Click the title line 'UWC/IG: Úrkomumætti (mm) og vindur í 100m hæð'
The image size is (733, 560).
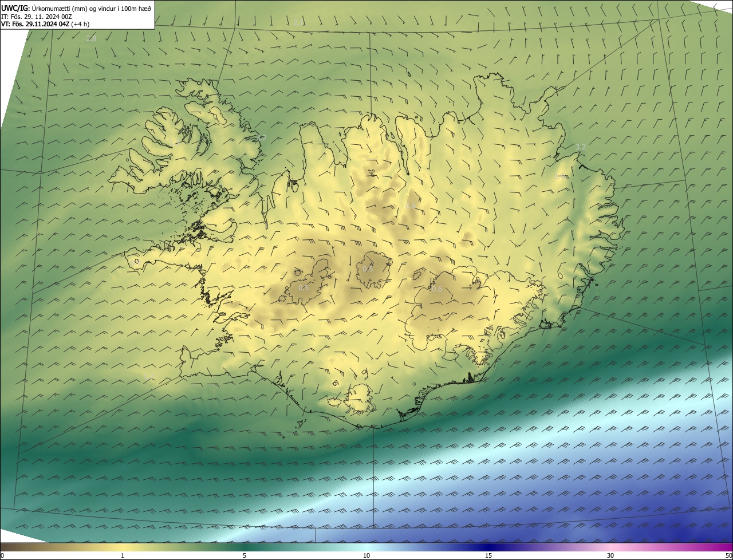click(x=76, y=8)
